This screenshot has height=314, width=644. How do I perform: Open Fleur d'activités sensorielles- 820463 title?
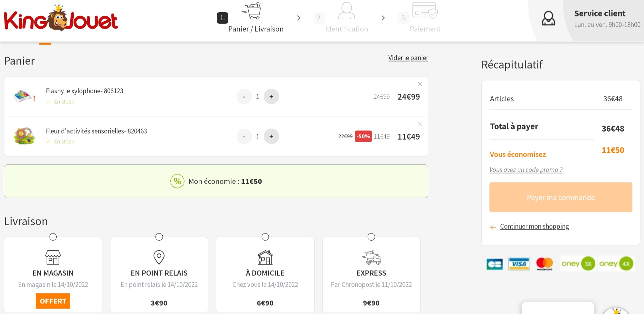[x=96, y=131]
